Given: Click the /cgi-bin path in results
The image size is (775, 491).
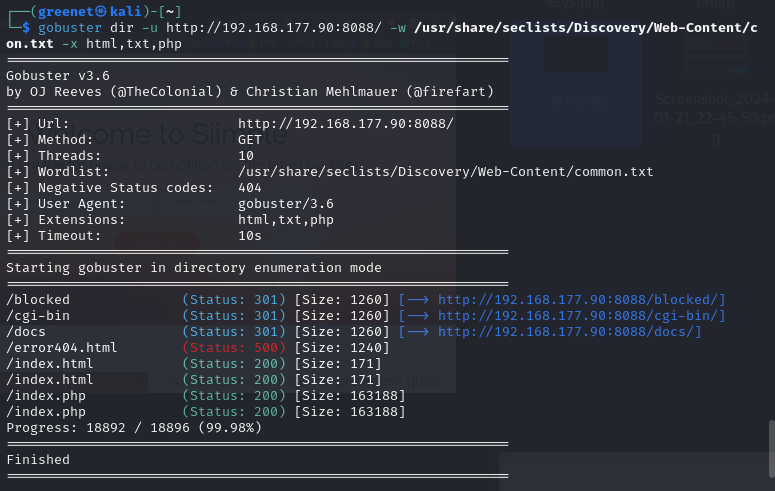Looking at the screenshot, I should [38, 316].
